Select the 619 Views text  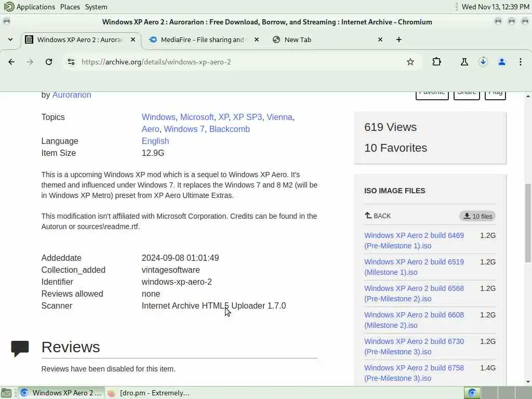pos(390,127)
